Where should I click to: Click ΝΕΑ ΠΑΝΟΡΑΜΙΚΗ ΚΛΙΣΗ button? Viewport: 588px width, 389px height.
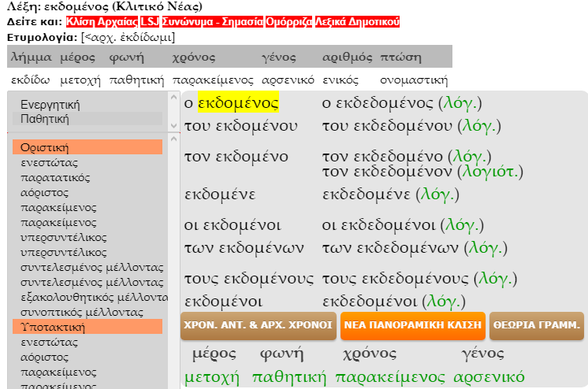413,325
